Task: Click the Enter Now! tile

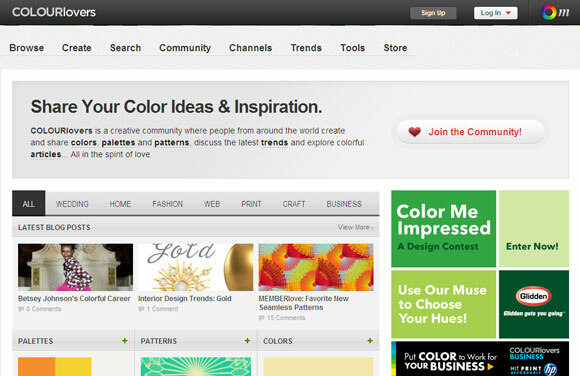Action: (x=534, y=229)
